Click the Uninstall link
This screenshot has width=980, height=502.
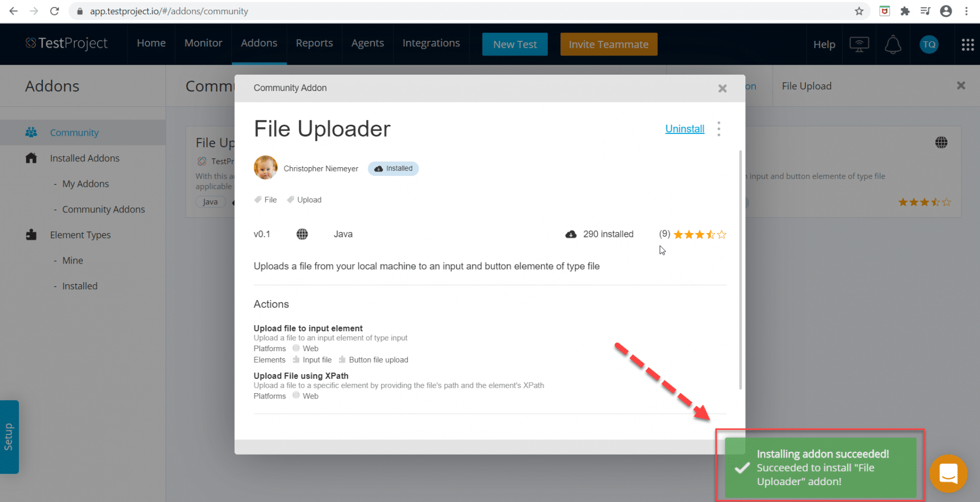point(685,129)
